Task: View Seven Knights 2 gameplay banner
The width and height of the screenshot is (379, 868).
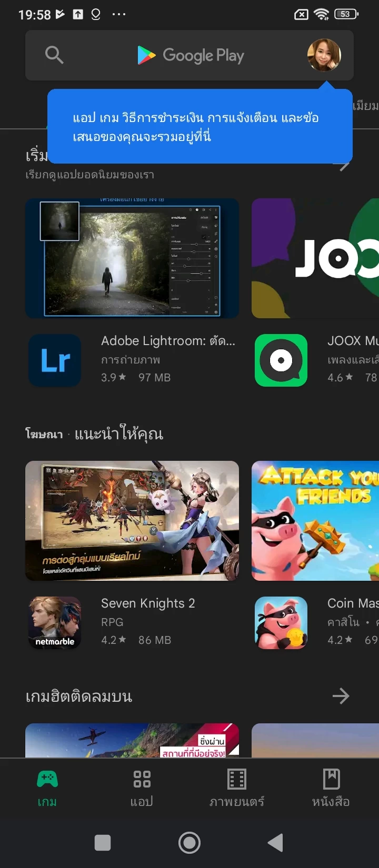Action: (x=132, y=521)
